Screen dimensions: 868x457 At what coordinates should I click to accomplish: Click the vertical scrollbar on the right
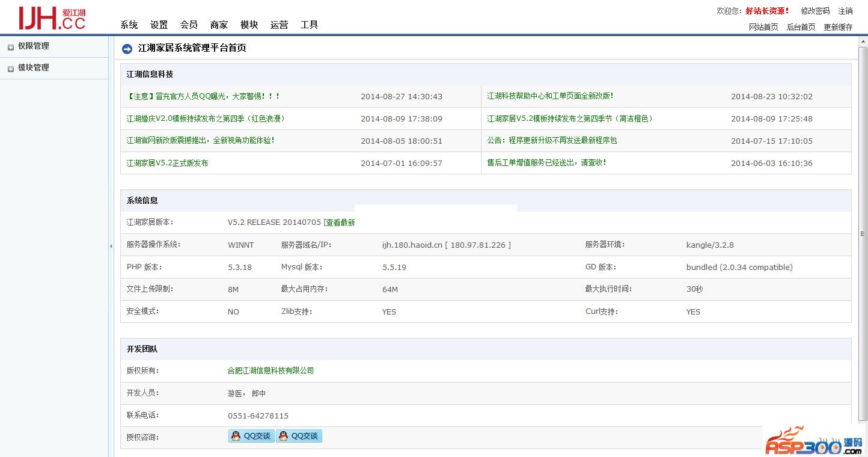(x=863, y=234)
